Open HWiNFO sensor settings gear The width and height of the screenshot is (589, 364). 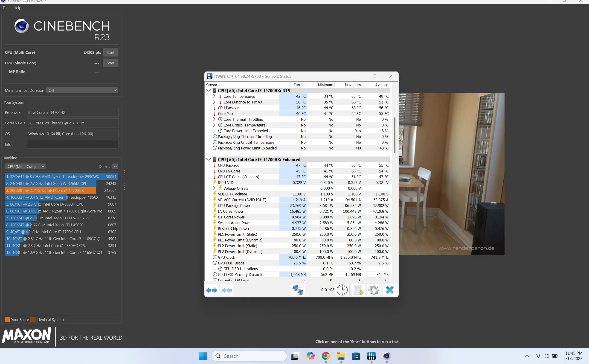click(x=374, y=290)
